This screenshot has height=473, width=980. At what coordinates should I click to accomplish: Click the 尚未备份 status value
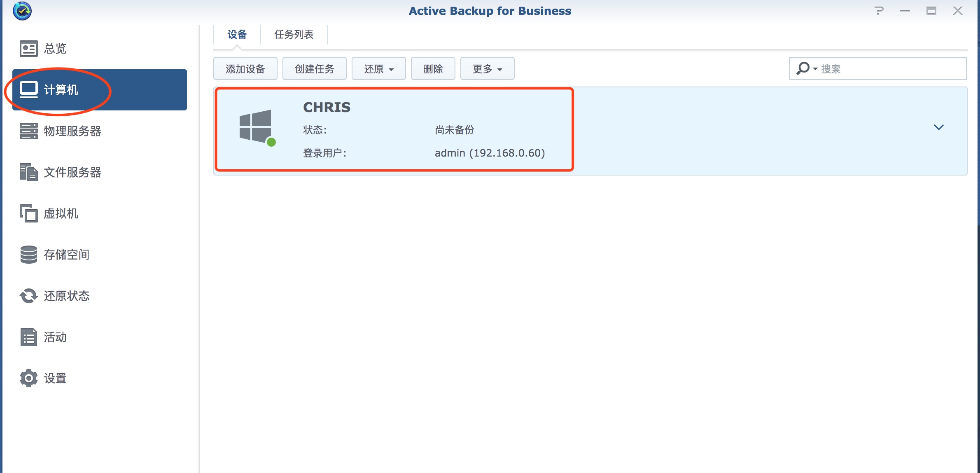click(455, 130)
